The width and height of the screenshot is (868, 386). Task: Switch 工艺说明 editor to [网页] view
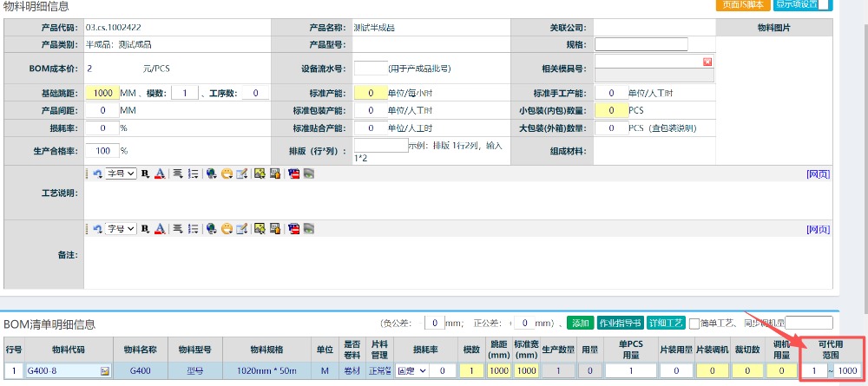[818, 173]
